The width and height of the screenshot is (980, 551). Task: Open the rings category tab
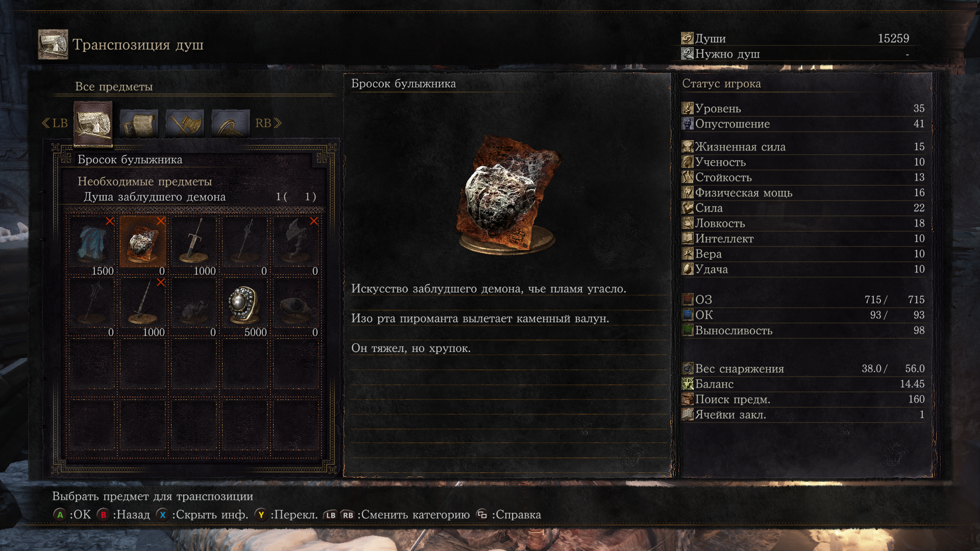pos(231,123)
